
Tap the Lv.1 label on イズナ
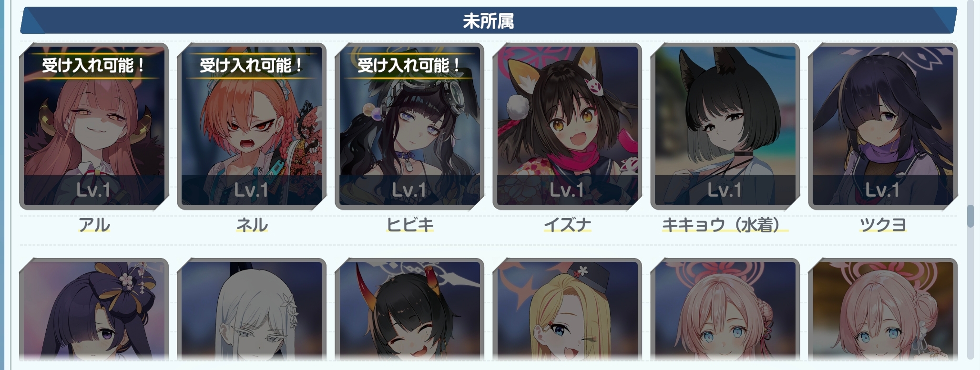tap(567, 190)
